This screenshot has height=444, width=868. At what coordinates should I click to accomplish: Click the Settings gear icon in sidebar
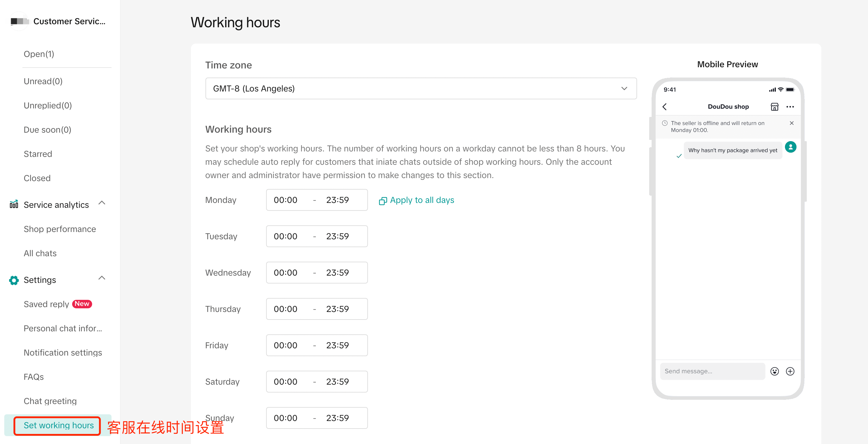(x=14, y=280)
